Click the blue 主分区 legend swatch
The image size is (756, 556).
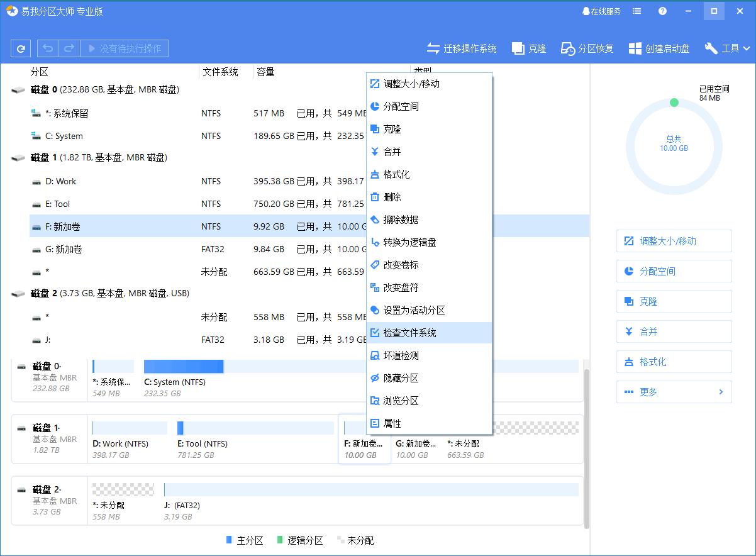[x=228, y=540]
